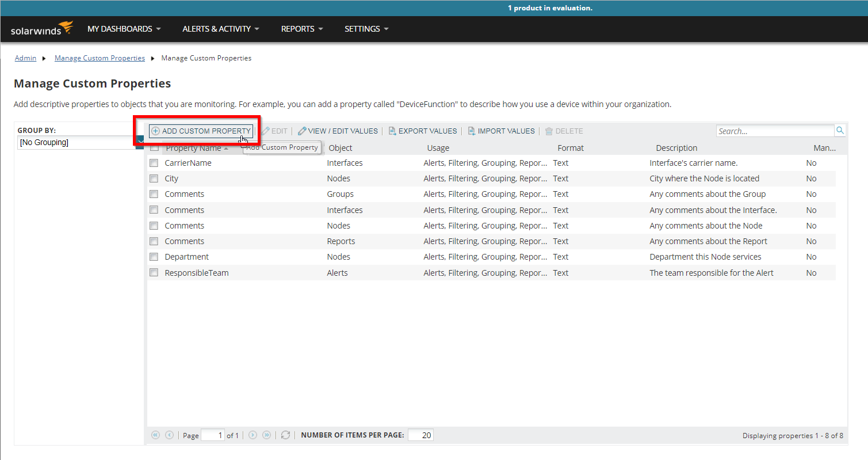Click 'Displaying properties 1 - 8 of 8'
Image resolution: width=868 pixels, height=460 pixels.
793,436
